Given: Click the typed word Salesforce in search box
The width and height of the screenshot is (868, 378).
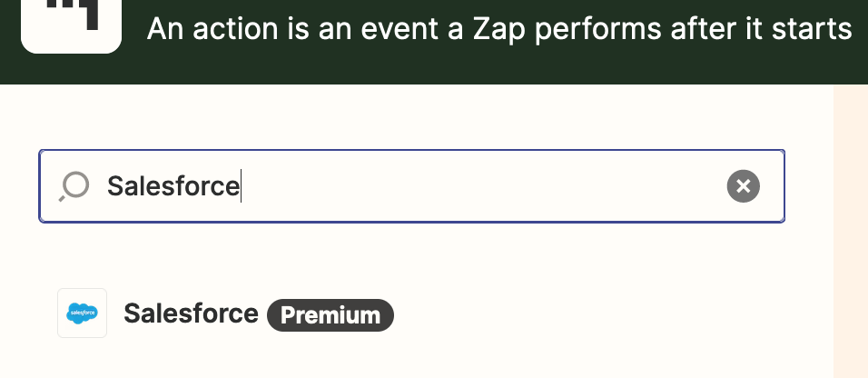Looking at the screenshot, I should click(173, 186).
